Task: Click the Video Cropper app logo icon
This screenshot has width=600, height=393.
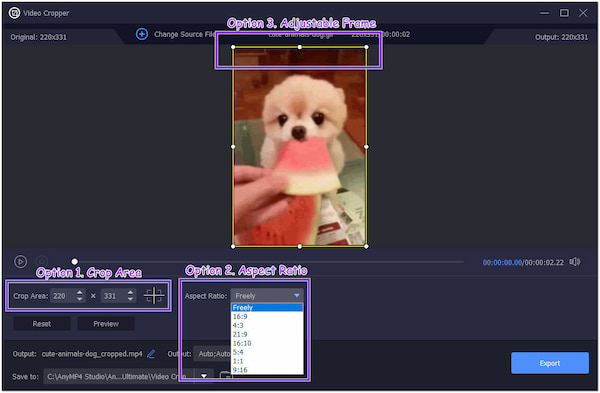Action: 15,13
